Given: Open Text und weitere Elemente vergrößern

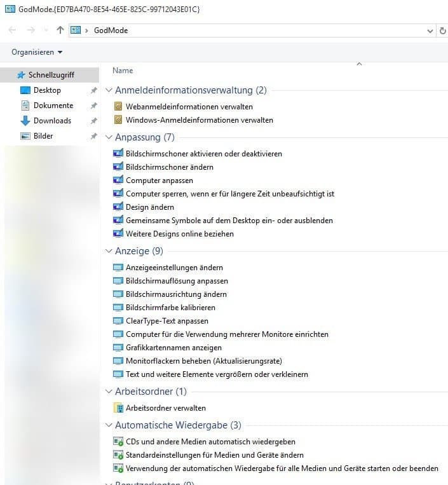Looking at the screenshot, I should [217, 374].
